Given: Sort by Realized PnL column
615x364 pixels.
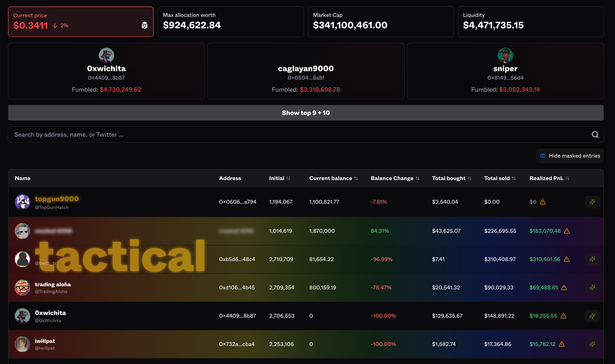Looking at the screenshot, I should [x=567, y=178].
